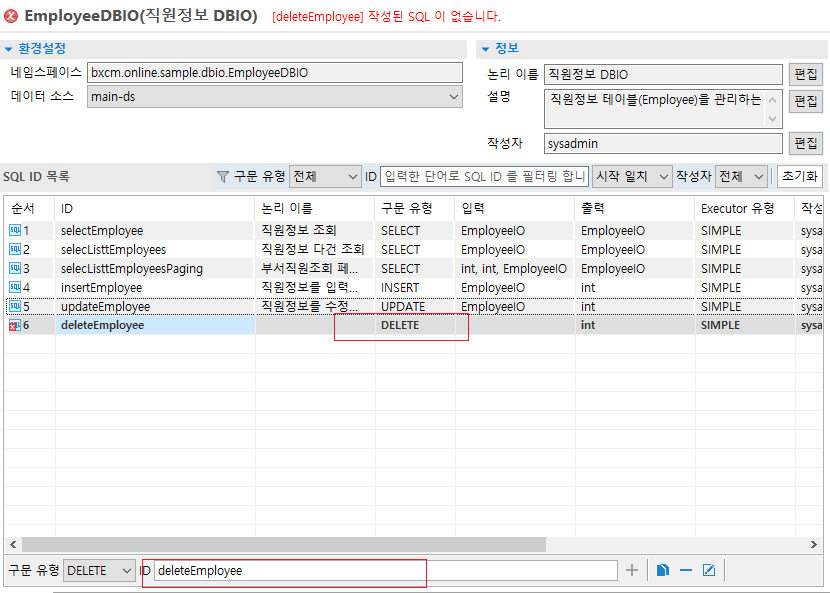This screenshot has width=830, height=593.
Task: Click 편집 button next to 논리 이름
Action: pyautogui.click(x=805, y=74)
